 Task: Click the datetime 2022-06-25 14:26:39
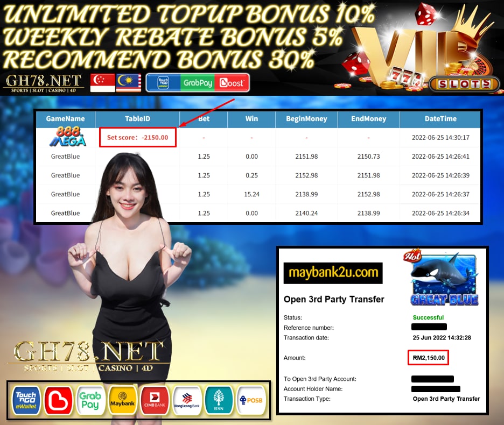tap(440, 175)
